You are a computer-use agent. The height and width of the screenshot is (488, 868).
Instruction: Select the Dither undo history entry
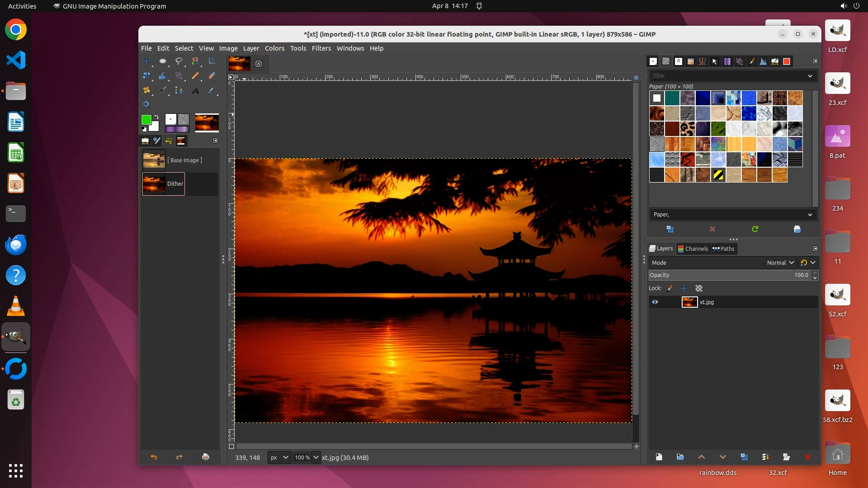pos(175,184)
